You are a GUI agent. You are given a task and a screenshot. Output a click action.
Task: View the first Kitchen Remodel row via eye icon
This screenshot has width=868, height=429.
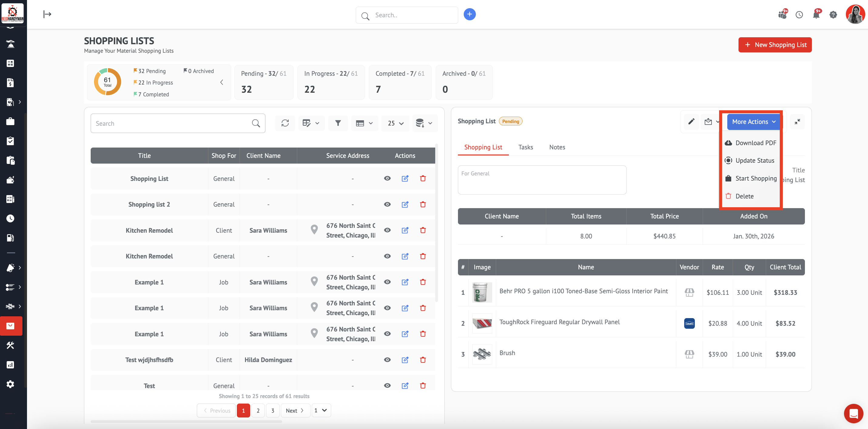(x=387, y=230)
